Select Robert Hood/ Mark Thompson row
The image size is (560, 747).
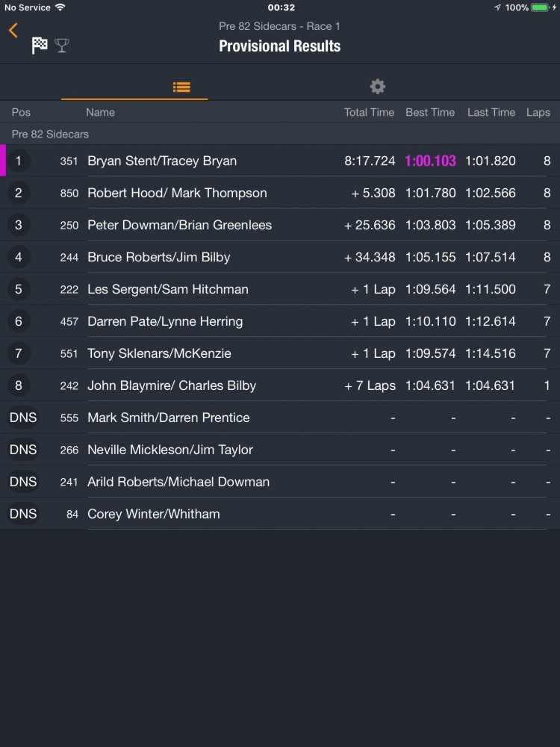pyautogui.click(x=177, y=193)
